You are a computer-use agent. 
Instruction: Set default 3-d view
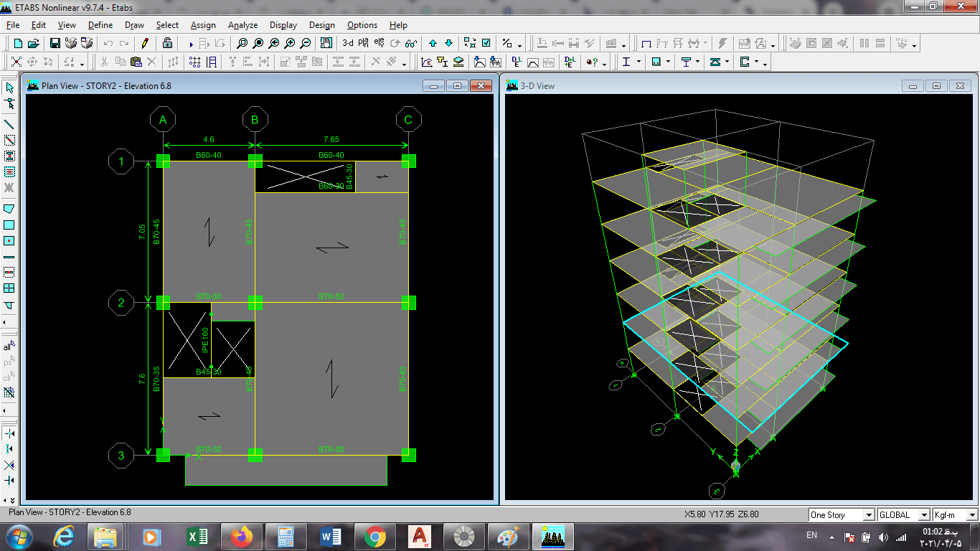(348, 43)
